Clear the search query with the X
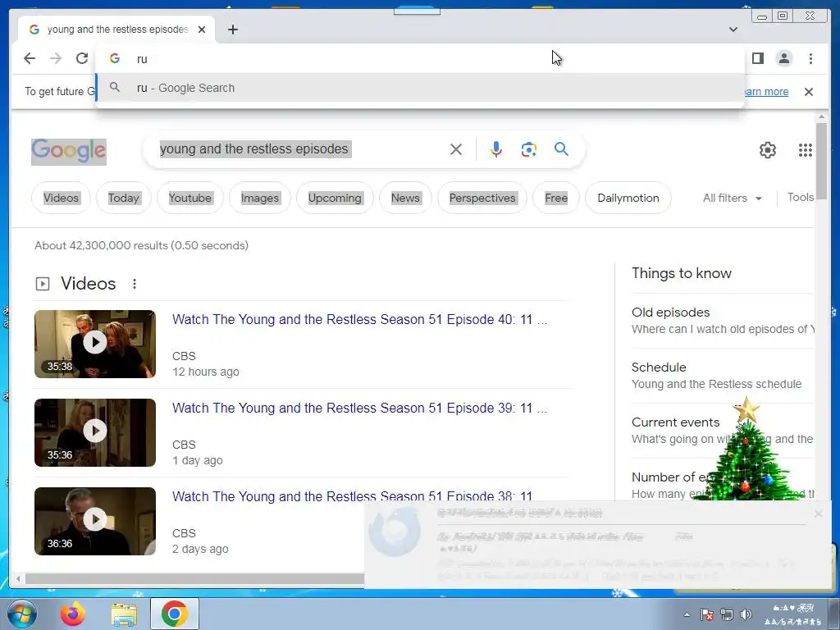Image resolution: width=840 pixels, height=630 pixels. [456, 149]
